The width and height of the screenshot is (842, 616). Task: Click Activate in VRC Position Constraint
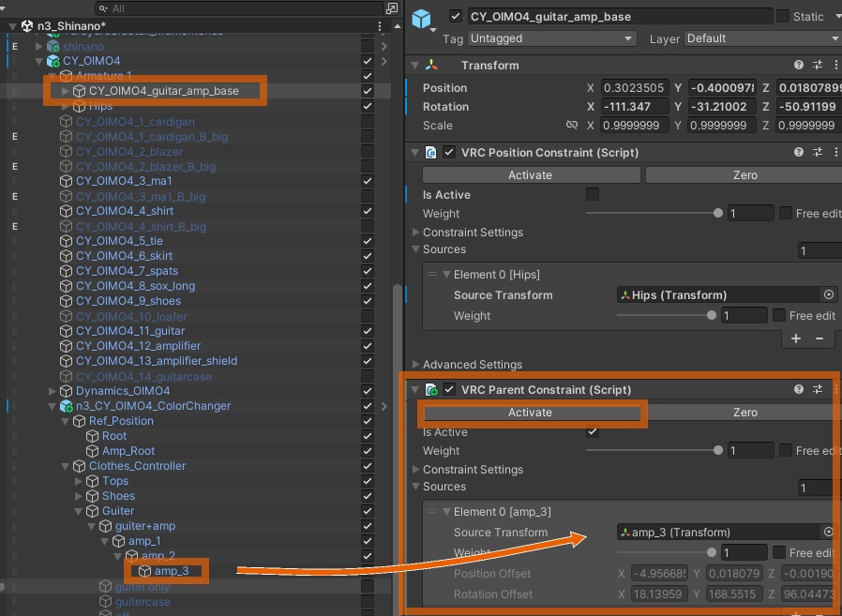coord(530,175)
